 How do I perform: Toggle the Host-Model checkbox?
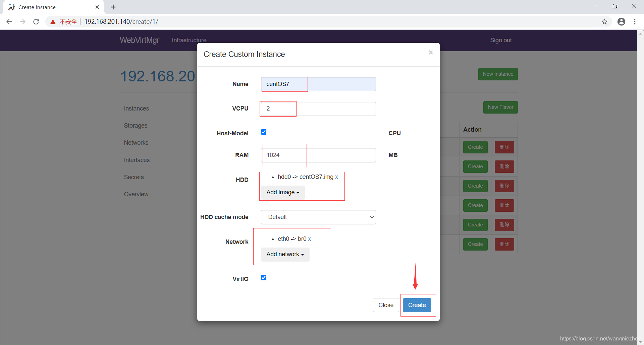pos(264,132)
